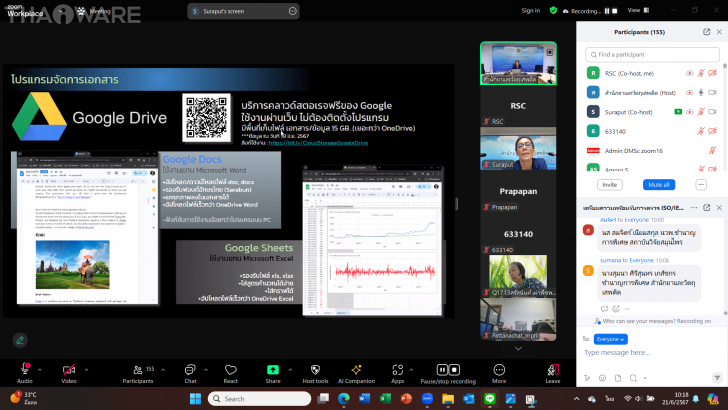728x410 pixels.
Task: Click the attach file icon in chat
Action: (618, 378)
